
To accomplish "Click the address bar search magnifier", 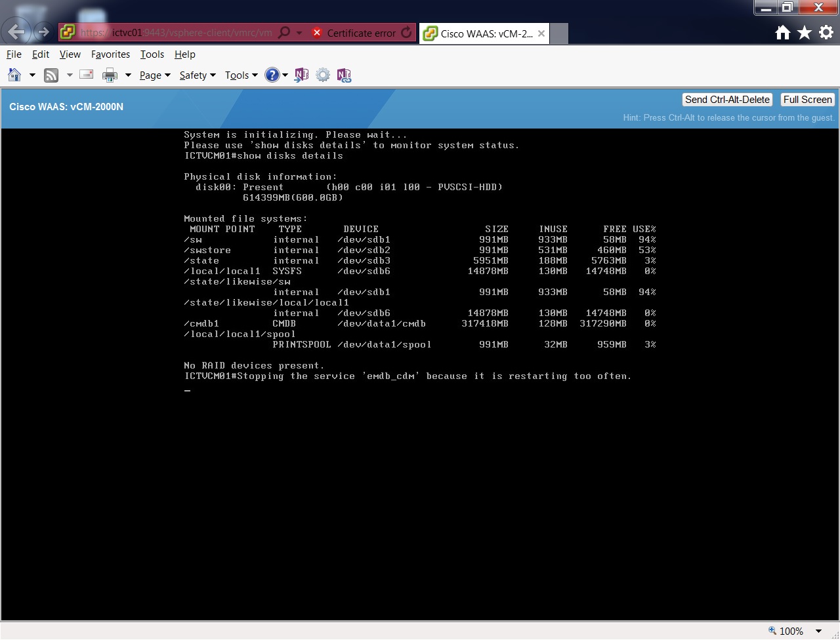I will coord(284,32).
